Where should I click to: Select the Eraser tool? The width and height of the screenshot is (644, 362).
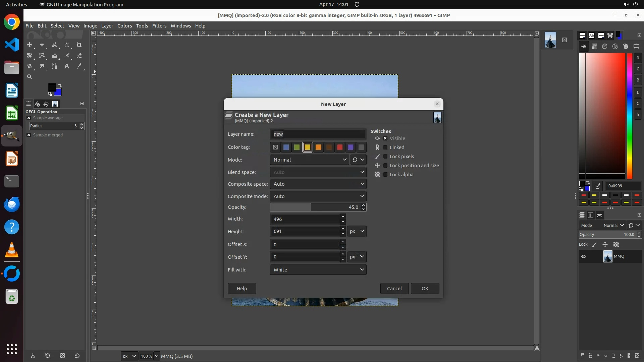tap(79, 55)
